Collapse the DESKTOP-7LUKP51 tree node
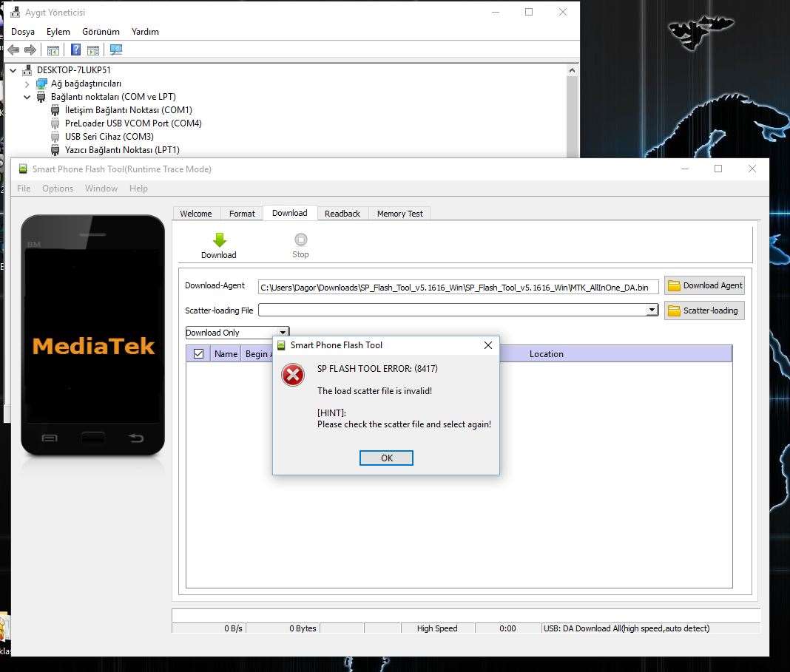The image size is (790, 672). click(13, 70)
